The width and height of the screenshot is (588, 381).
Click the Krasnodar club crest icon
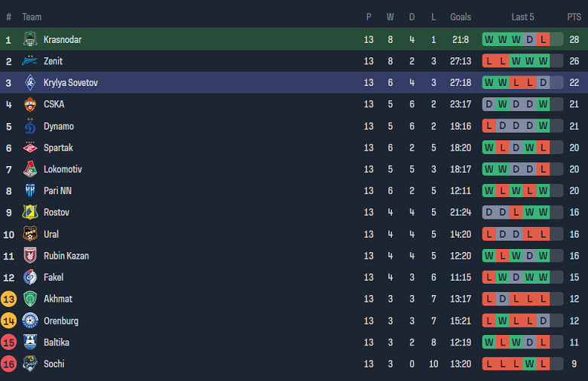point(30,39)
